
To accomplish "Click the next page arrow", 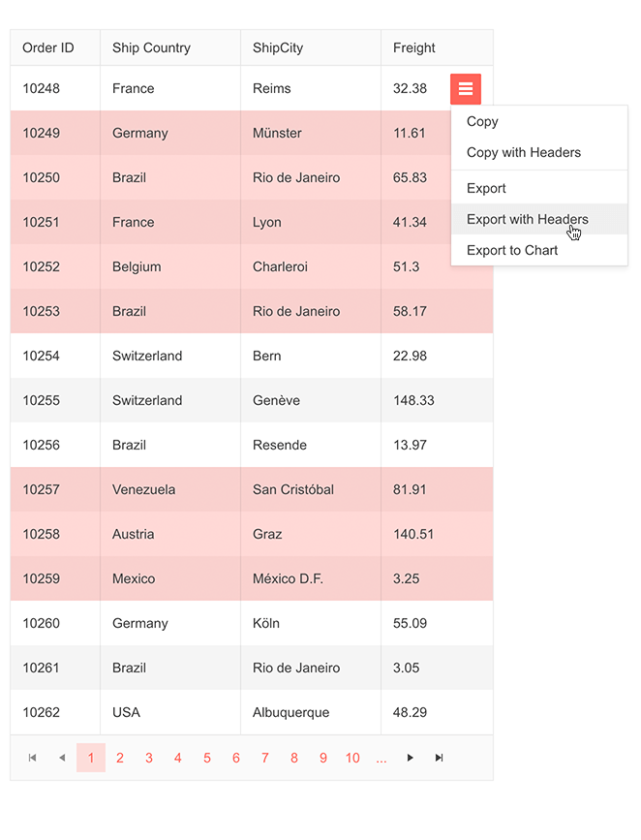I will click(410, 758).
